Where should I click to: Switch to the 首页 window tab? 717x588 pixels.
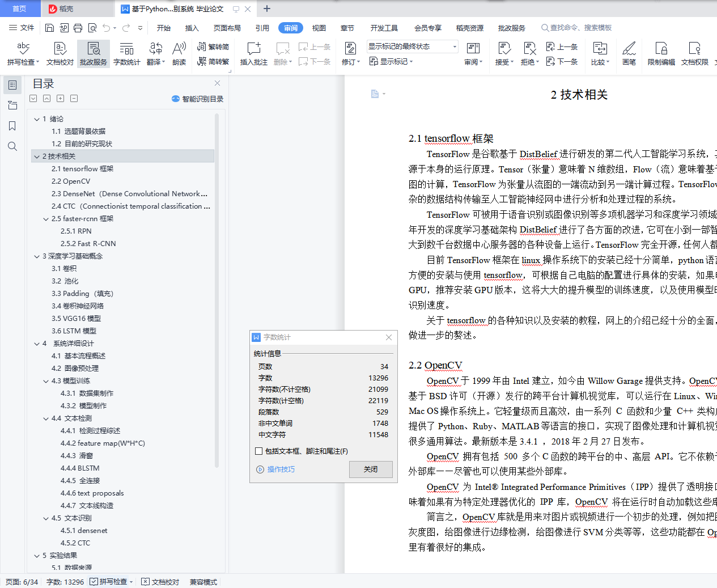20,9
